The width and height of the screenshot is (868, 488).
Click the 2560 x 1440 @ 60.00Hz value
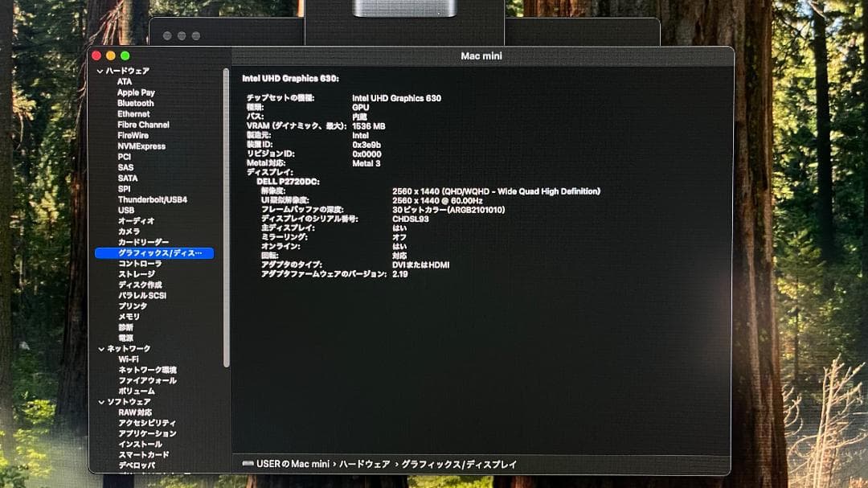pos(437,200)
